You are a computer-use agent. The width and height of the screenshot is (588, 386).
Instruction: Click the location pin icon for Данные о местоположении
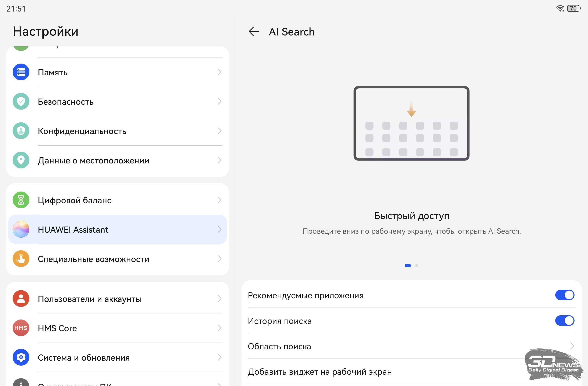21,160
